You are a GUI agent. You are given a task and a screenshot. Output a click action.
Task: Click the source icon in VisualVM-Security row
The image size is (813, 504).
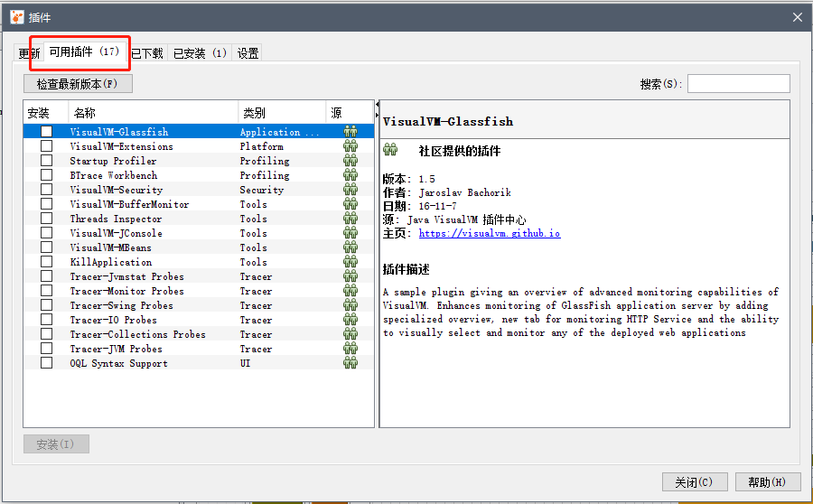350,190
